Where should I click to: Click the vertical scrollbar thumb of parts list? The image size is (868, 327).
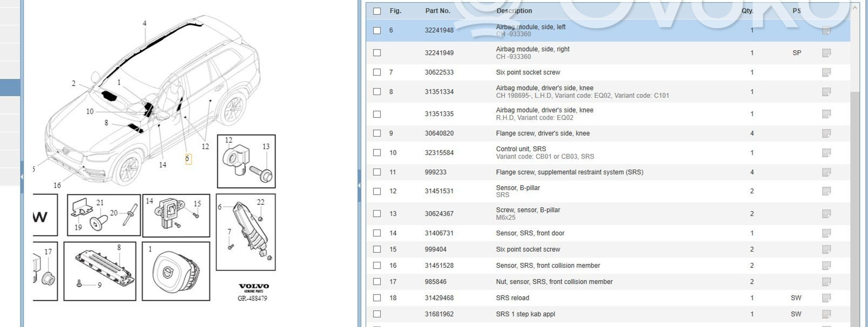[854, 208]
